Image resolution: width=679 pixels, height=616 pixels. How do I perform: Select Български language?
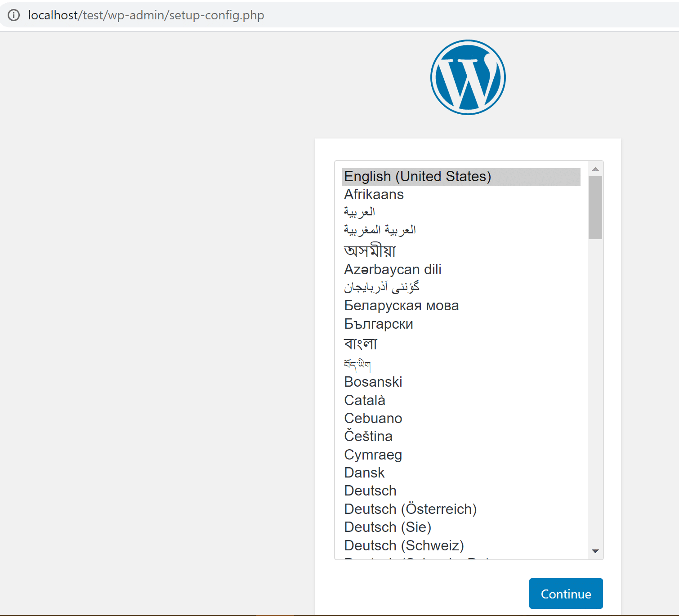[461, 324]
